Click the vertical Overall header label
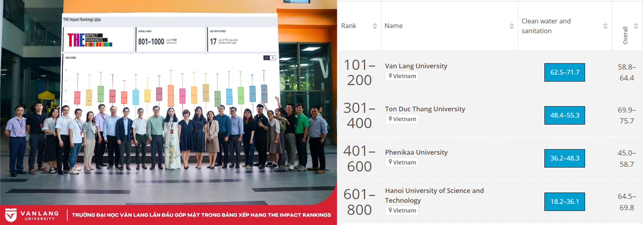Screen dimensions: 644x225 click(625, 35)
